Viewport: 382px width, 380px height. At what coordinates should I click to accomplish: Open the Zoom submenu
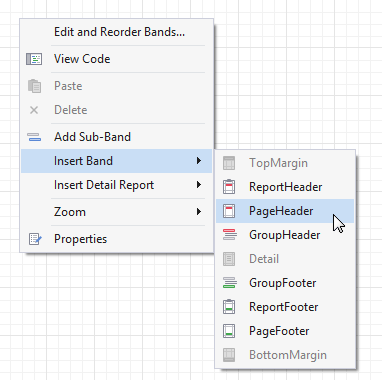coord(117,212)
